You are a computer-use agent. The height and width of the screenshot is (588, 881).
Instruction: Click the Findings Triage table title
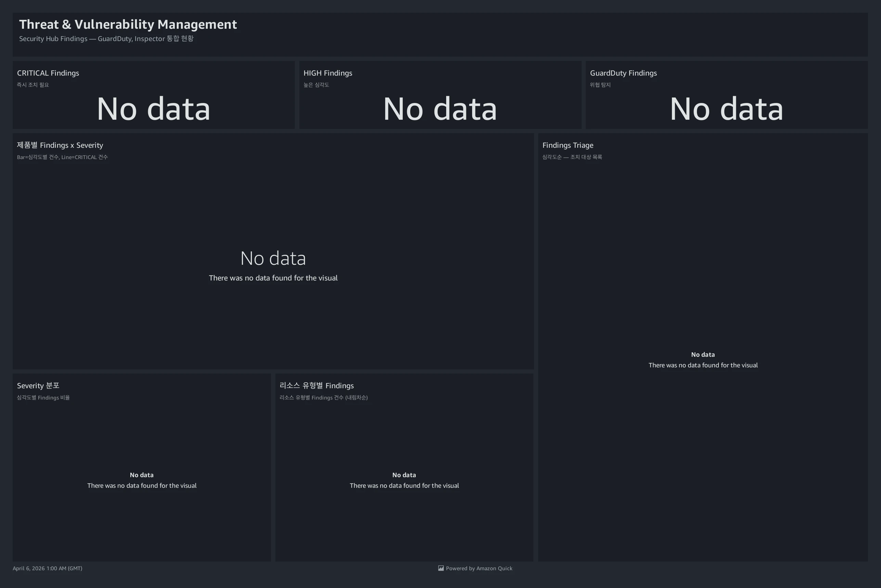[568, 145]
